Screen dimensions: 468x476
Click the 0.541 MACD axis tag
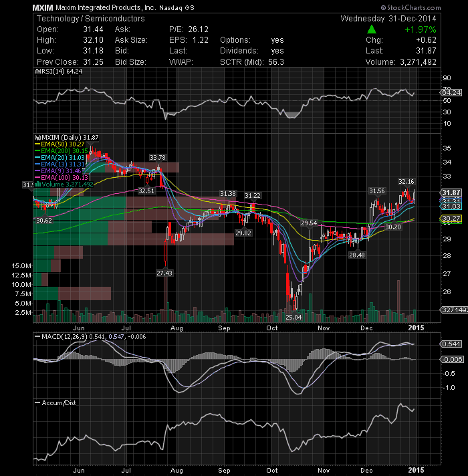(451, 344)
